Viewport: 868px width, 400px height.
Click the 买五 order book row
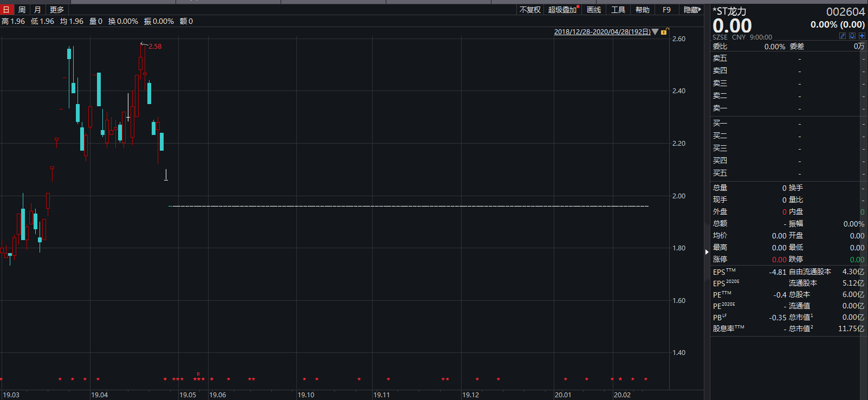(789, 173)
